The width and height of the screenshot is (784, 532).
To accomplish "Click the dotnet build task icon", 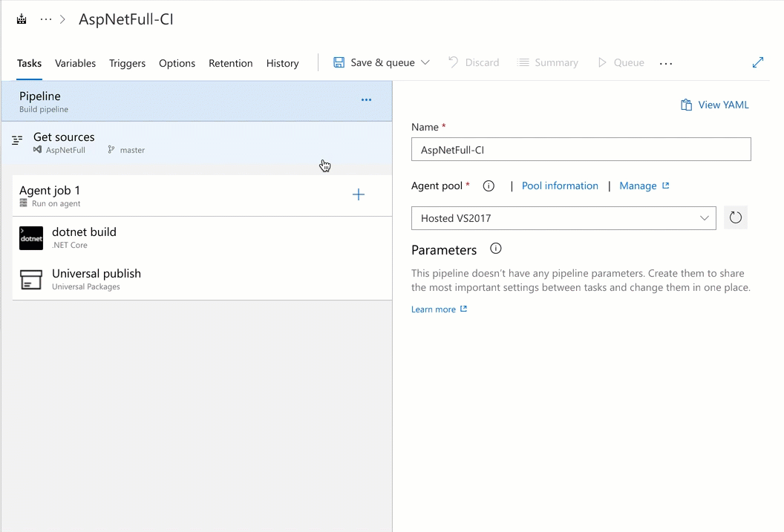I will tap(30, 237).
